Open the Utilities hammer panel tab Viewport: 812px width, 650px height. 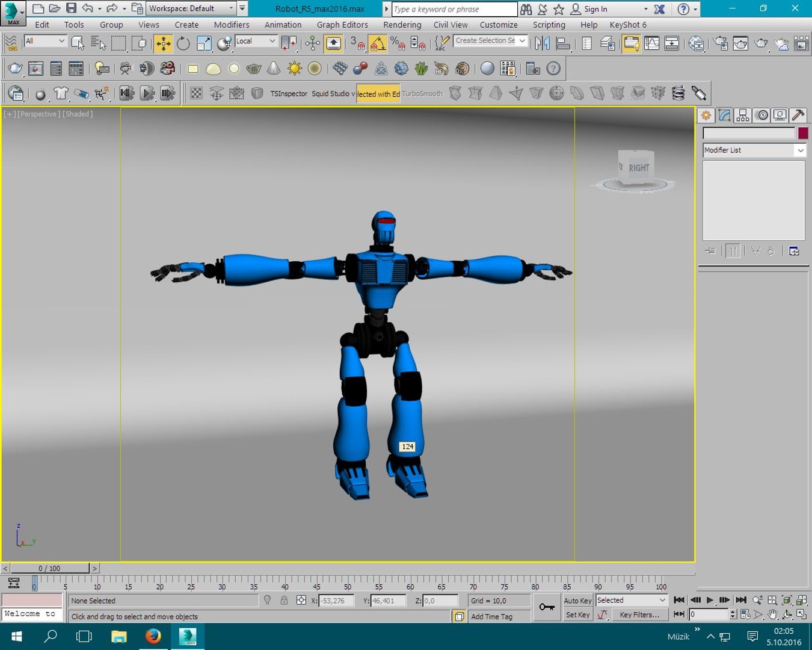(798, 115)
